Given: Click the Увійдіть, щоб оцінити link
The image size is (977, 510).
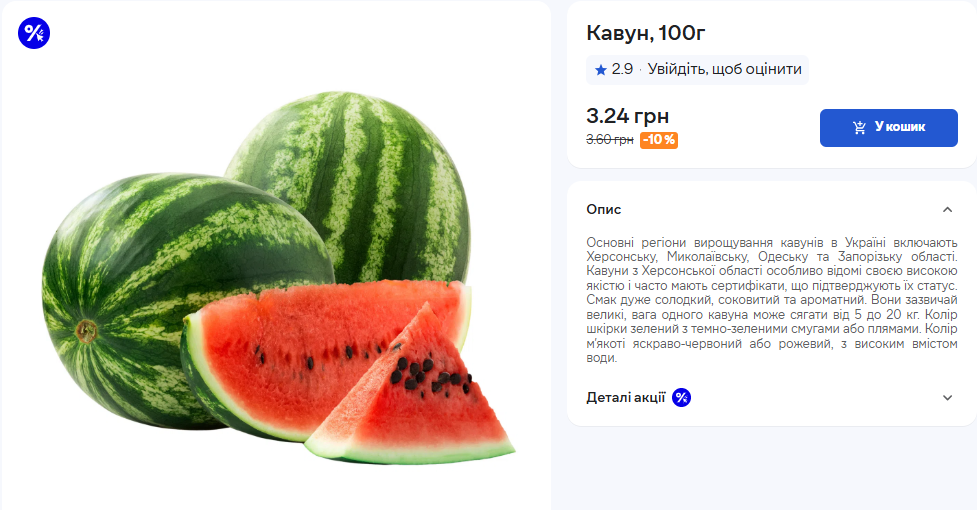Looking at the screenshot, I should click(x=725, y=70).
